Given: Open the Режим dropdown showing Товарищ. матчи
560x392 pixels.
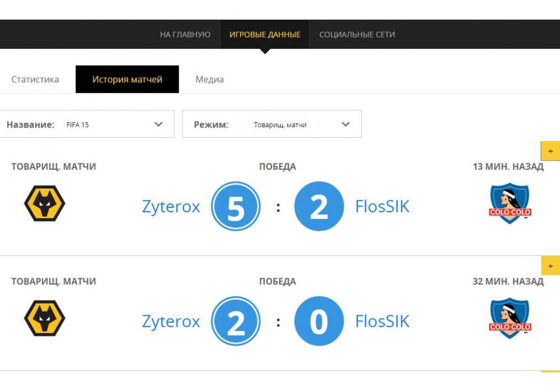Looking at the screenshot, I should click(x=272, y=124).
